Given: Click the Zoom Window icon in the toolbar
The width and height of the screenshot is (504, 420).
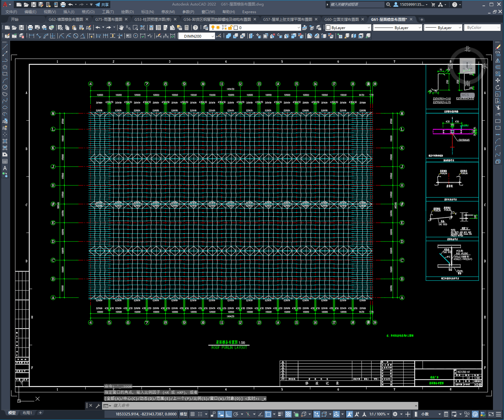Looking at the screenshot, I should coord(135,28).
